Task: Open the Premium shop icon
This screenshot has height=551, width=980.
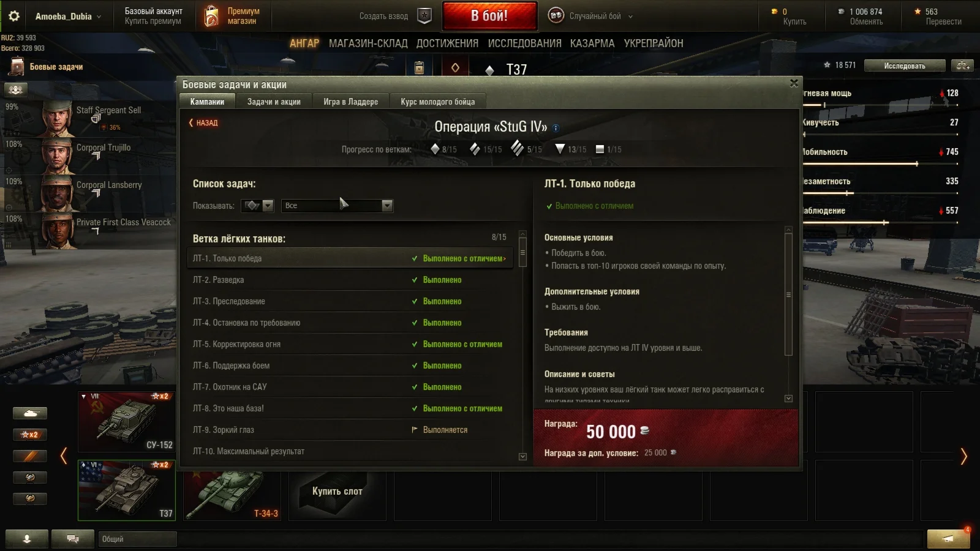Action: pyautogui.click(x=211, y=16)
